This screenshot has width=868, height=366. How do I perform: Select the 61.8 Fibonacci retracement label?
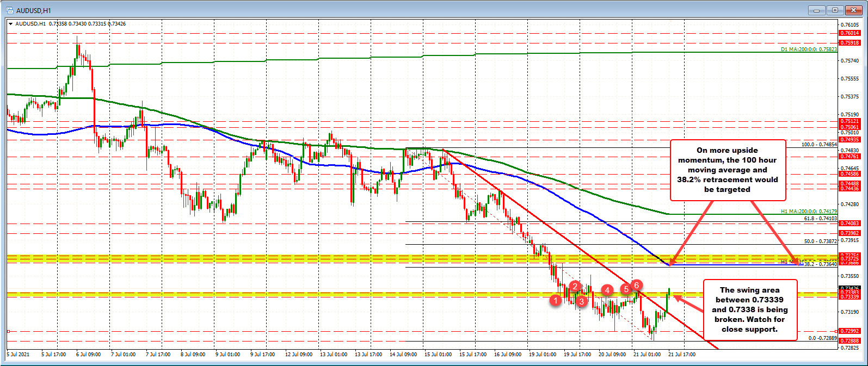(820, 219)
